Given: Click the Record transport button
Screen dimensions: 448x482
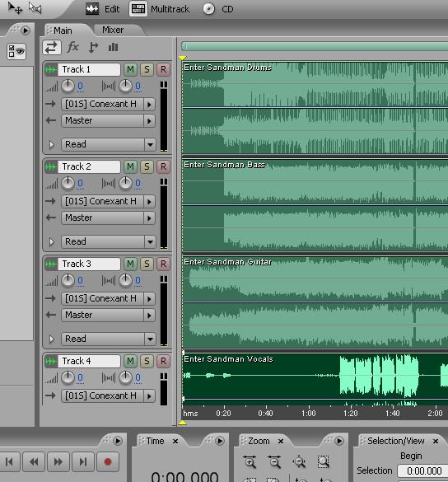Looking at the screenshot, I should coord(108,461).
